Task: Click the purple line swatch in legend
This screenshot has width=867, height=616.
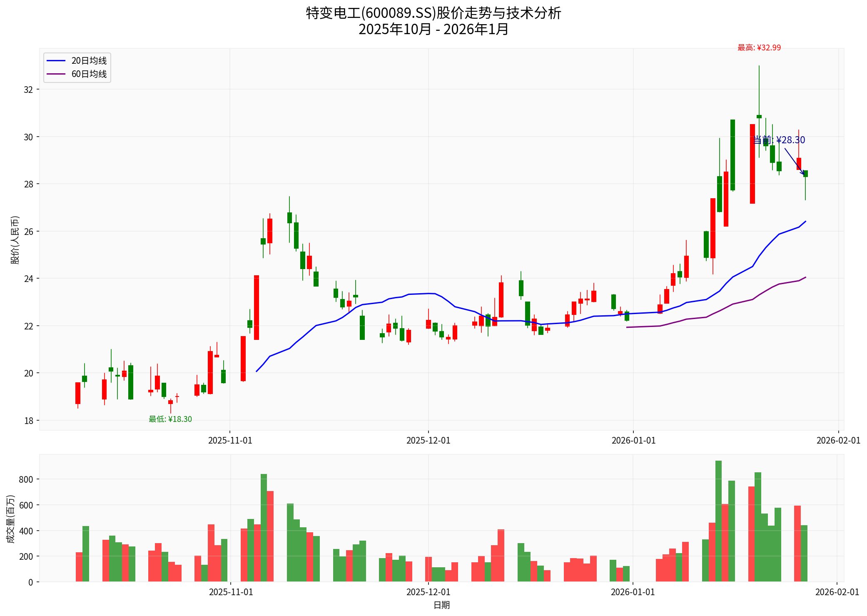Action: 56,74
